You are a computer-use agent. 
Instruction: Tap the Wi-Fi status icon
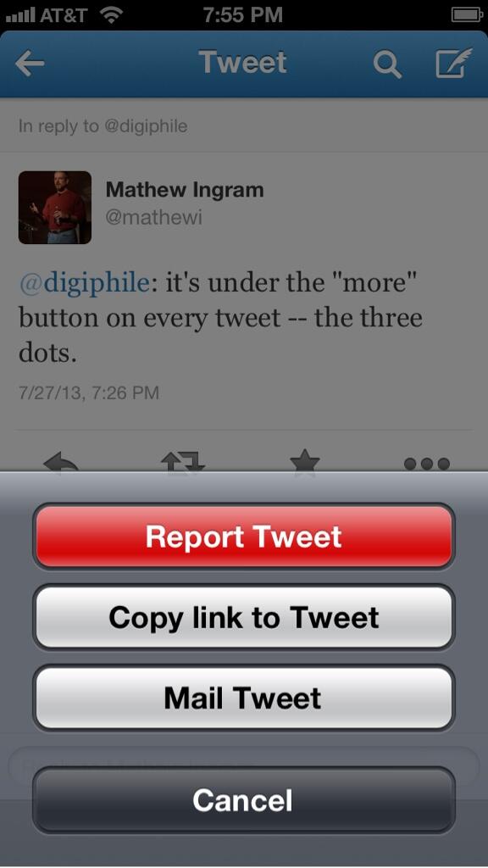click(x=111, y=14)
